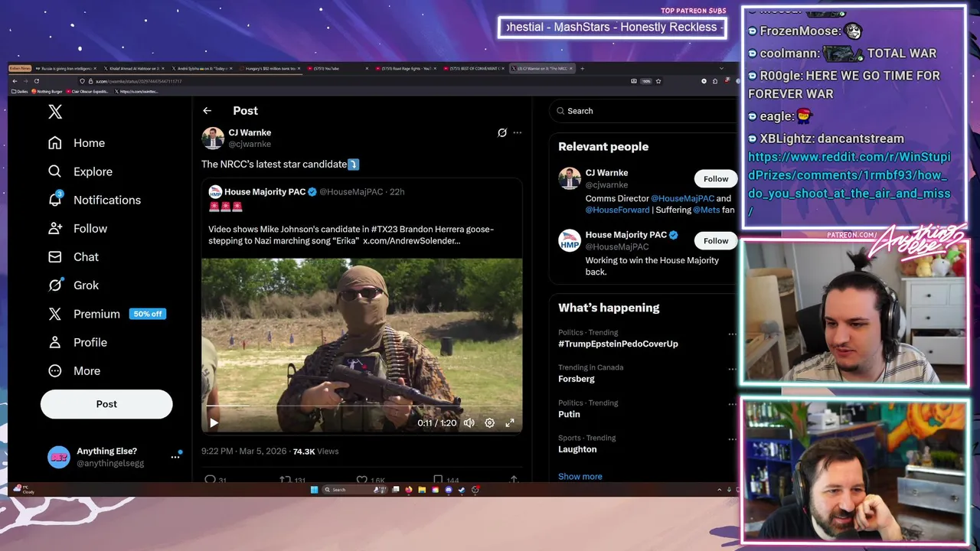Click the back arrow beside Post heading

(x=207, y=111)
